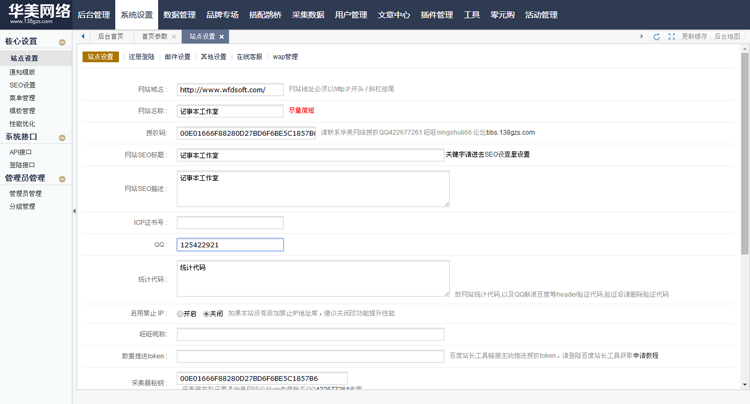
Task: Open the 系统设置 top menu
Action: 136,15
